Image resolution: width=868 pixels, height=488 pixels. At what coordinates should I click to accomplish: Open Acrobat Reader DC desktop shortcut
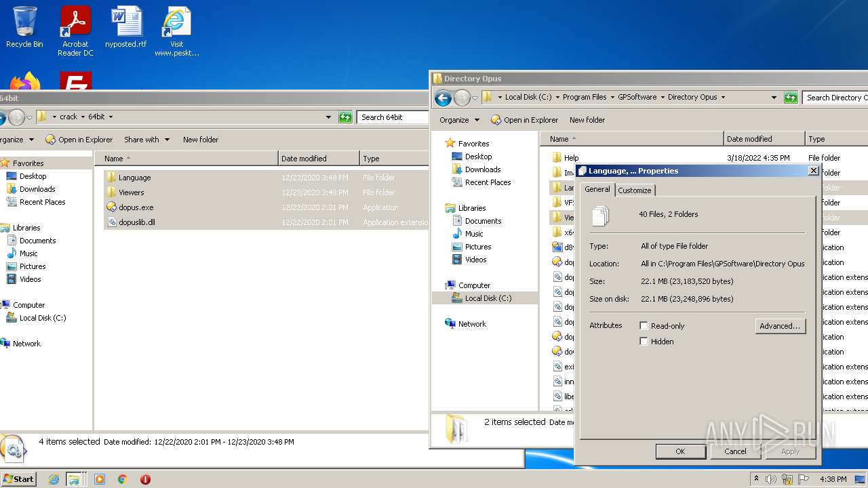click(x=75, y=31)
